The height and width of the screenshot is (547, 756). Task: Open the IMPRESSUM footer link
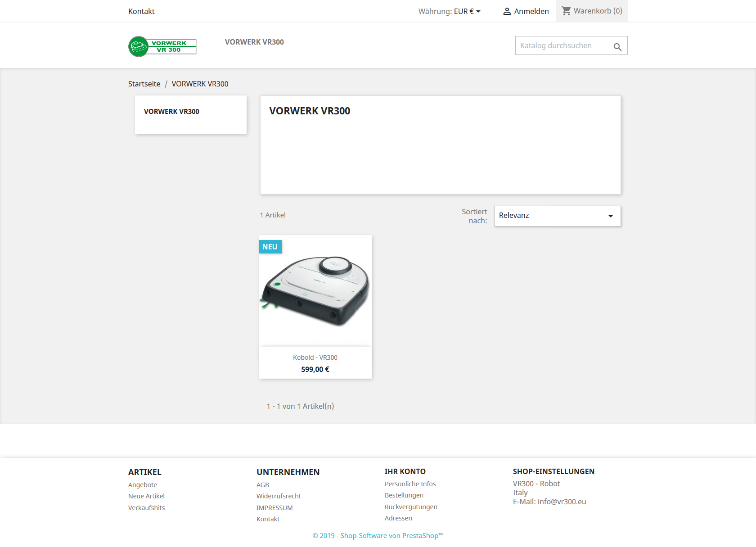pos(274,508)
